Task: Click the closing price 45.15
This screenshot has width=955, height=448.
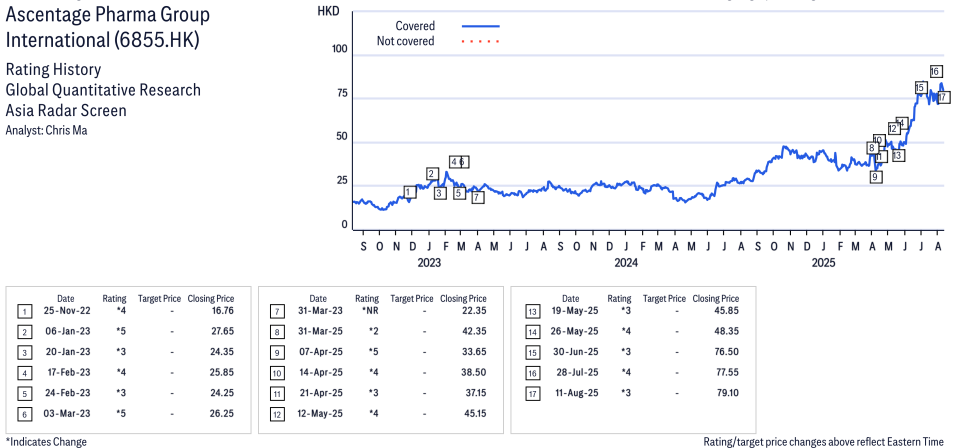Action: coord(474,413)
